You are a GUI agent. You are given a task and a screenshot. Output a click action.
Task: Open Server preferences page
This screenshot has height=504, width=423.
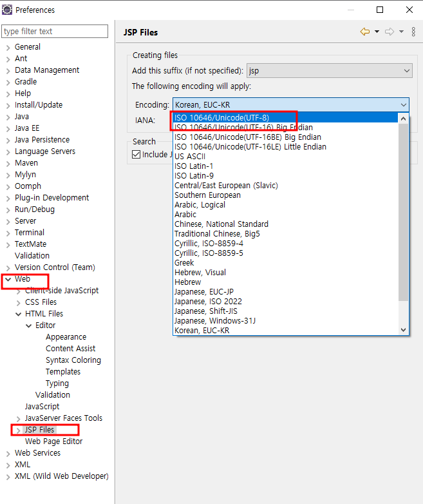point(25,221)
